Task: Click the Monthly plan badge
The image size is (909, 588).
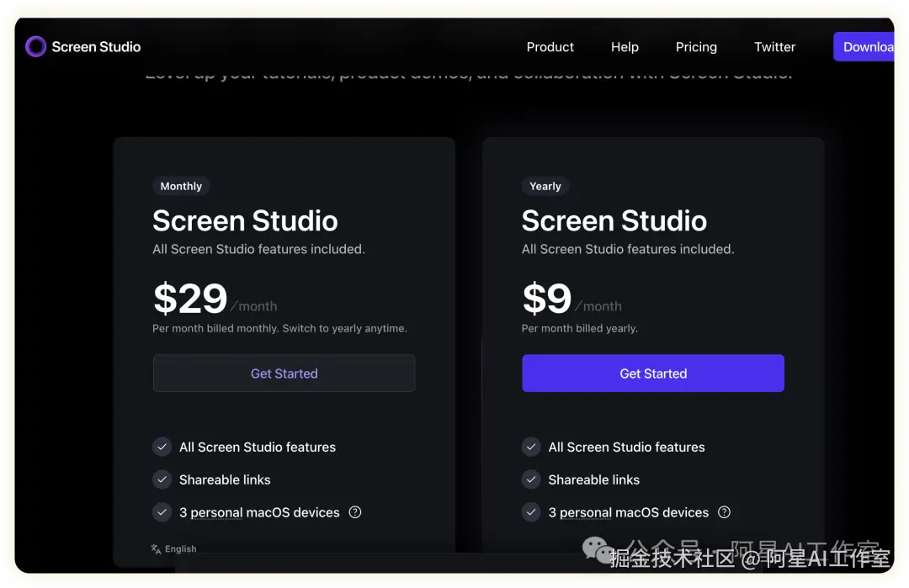Action: coord(181,186)
